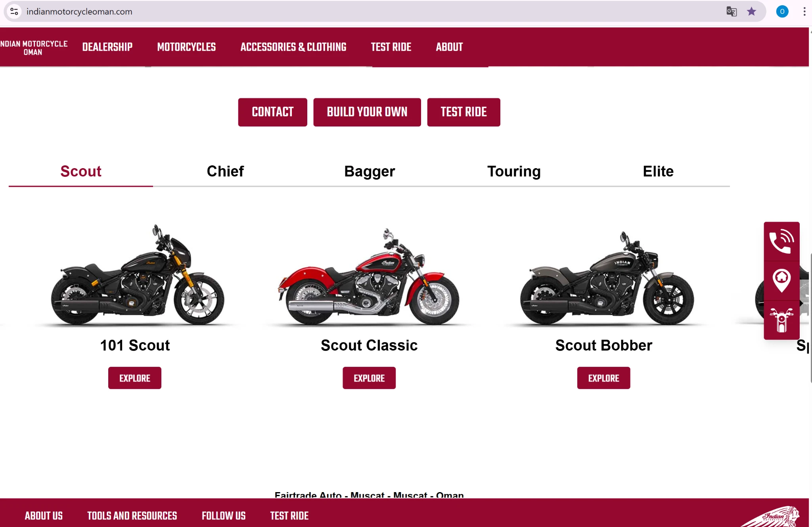Open the Accessories & Clothing menu

coord(293,47)
